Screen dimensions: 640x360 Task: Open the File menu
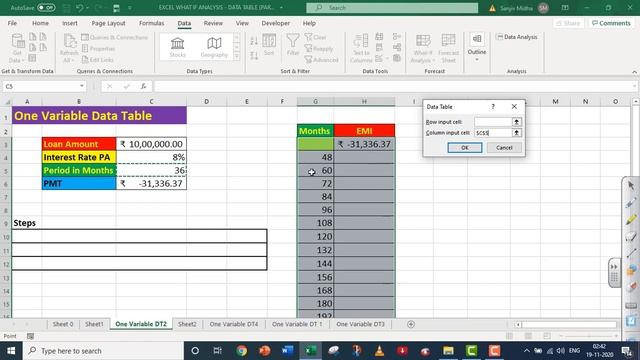pos(12,23)
